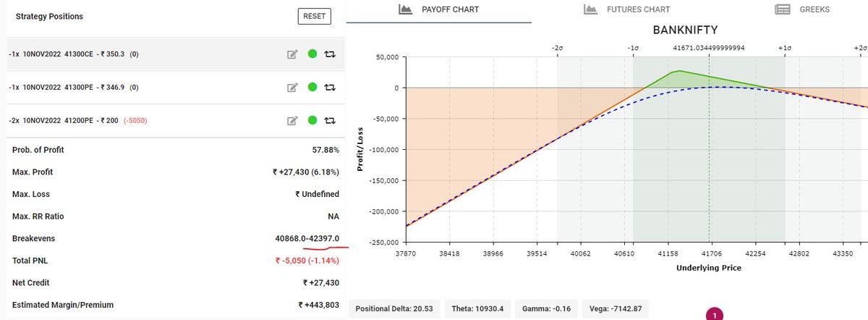Click Prob. of Profit value 57.88%

click(x=325, y=150)
